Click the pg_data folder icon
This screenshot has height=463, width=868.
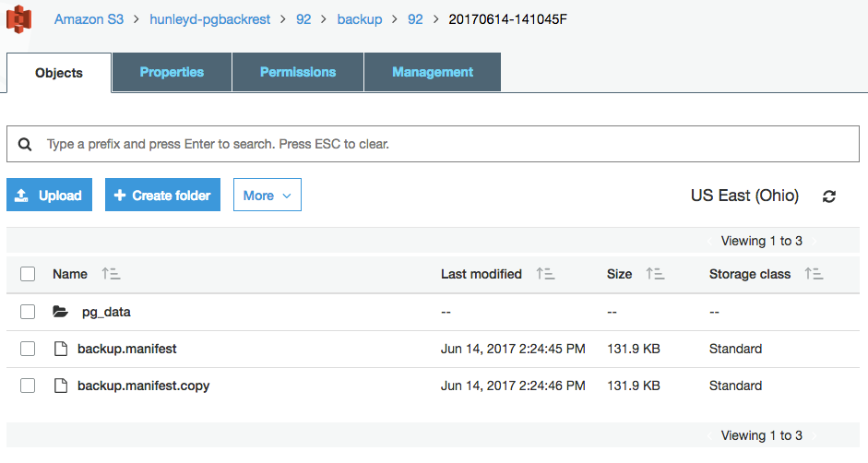[x=60, y=312]
